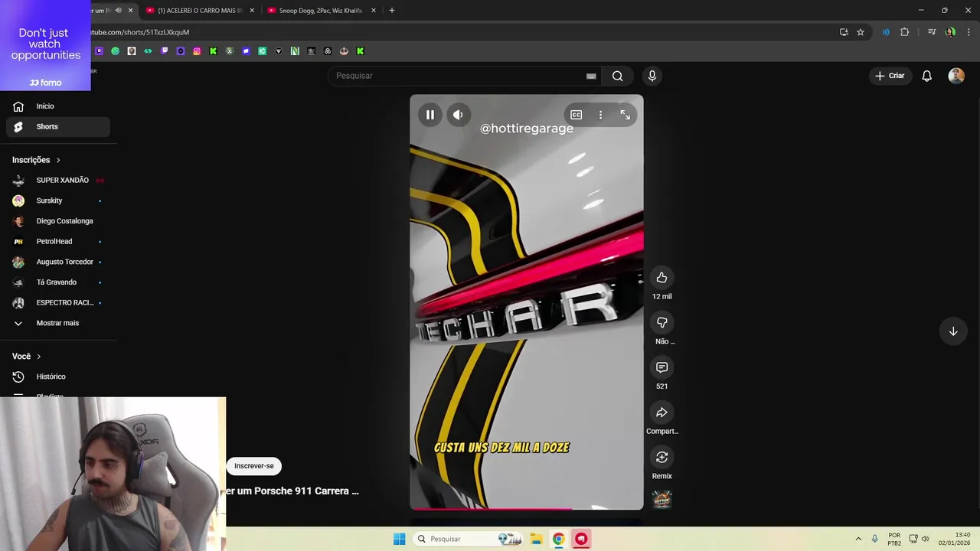Screen dimensions: 980x551
Task: Like the Short with the thumbs-up icon
Action: (x=662, y=278)
